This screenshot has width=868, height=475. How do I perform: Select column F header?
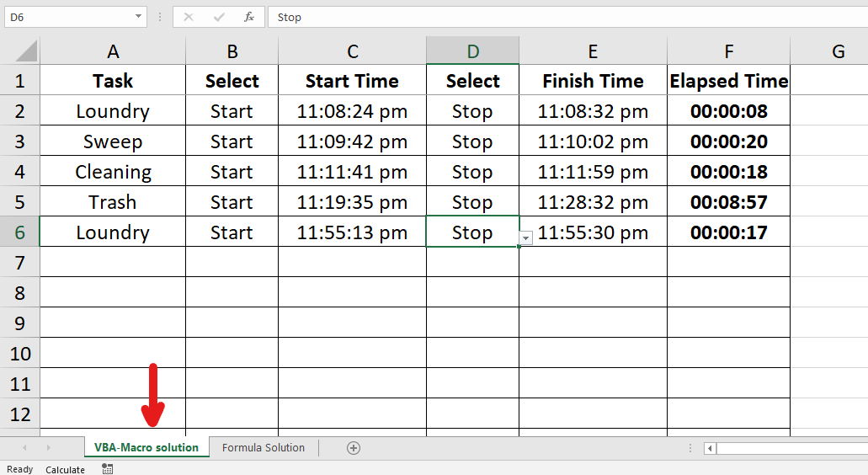pos(728,51)
